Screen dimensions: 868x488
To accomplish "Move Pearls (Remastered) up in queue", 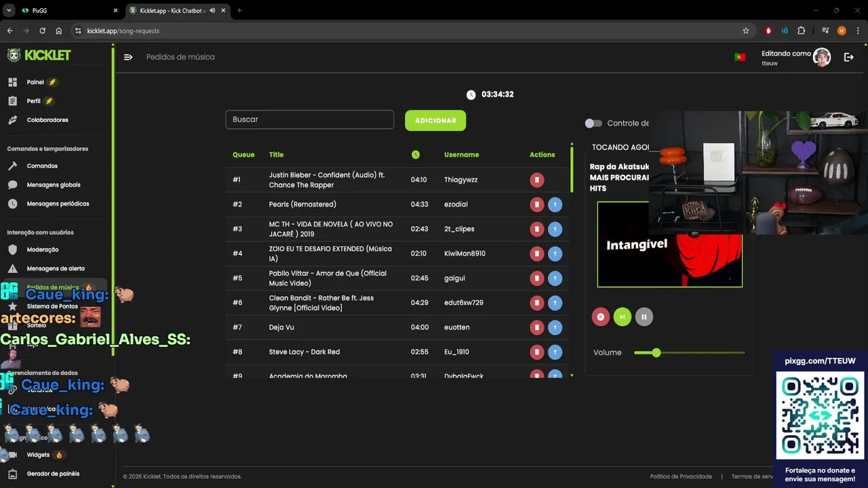I will 555,204.
